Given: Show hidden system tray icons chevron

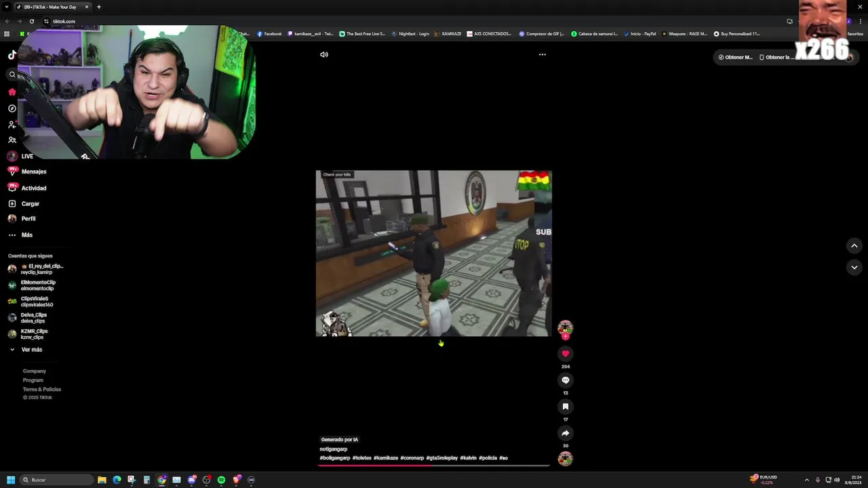Looking at the screenshot, I should (x=806, y=480).
